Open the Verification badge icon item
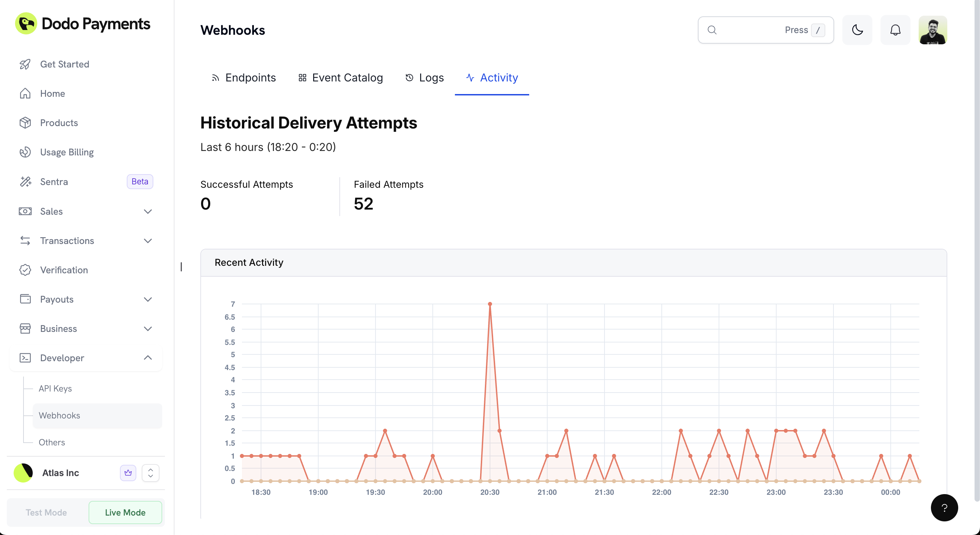This screenshot has height=535, width=980. tap(25, 270)
